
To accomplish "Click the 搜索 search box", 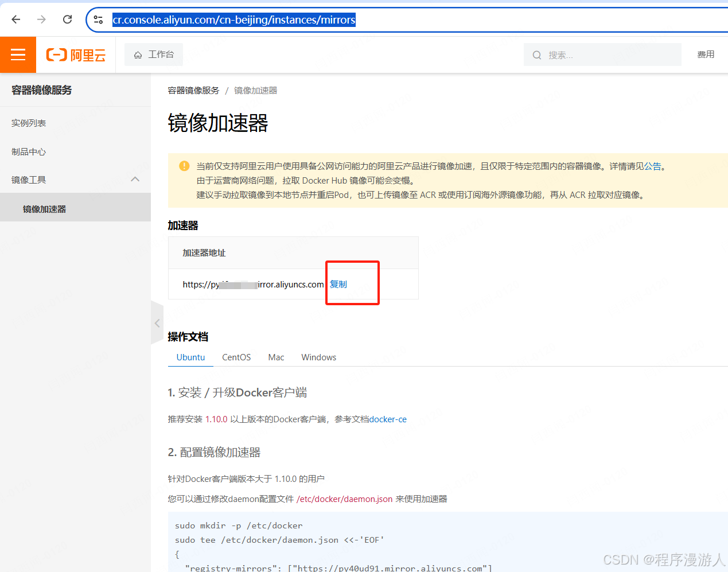I will pos(602,55).
